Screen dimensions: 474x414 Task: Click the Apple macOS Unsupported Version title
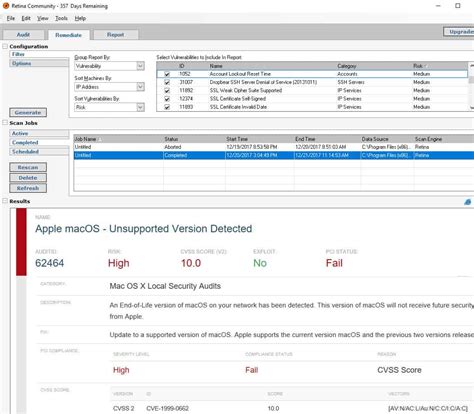click(144, 229)
